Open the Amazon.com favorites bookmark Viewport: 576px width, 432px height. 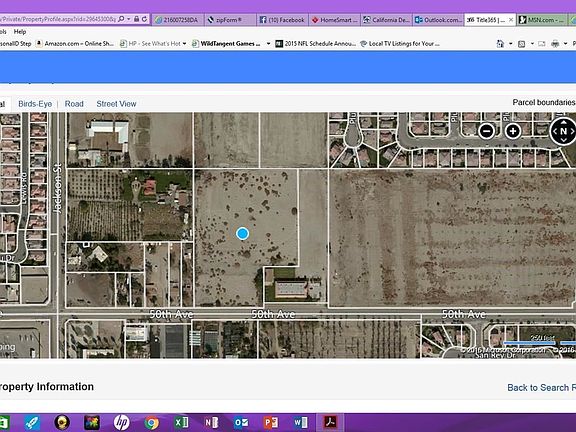75,43
